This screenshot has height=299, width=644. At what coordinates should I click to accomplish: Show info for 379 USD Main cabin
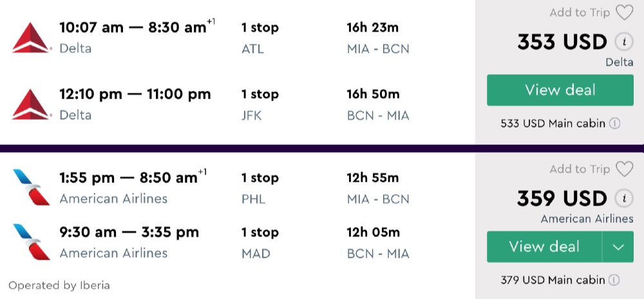615,280
